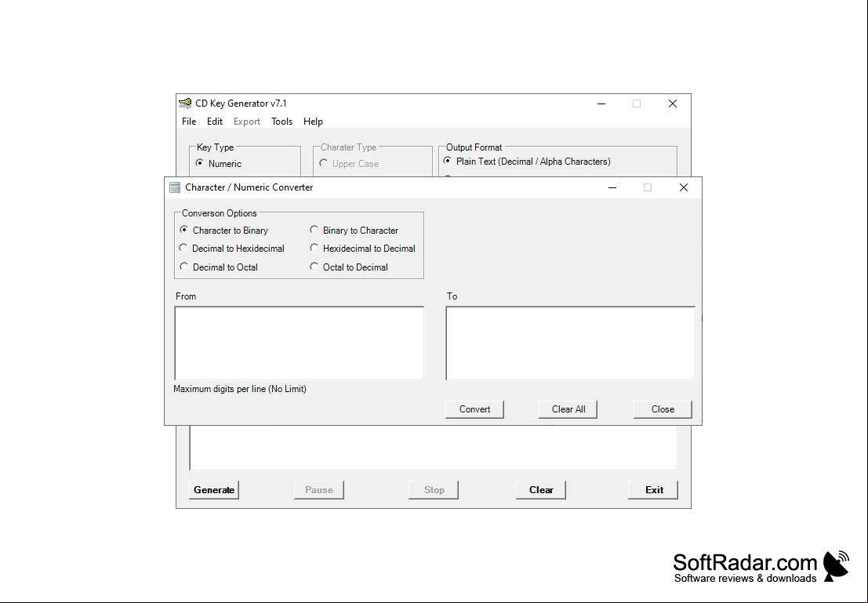Minimize the Character / Numeric Converter window
This screenshot has width=868, height=603.
612,187
